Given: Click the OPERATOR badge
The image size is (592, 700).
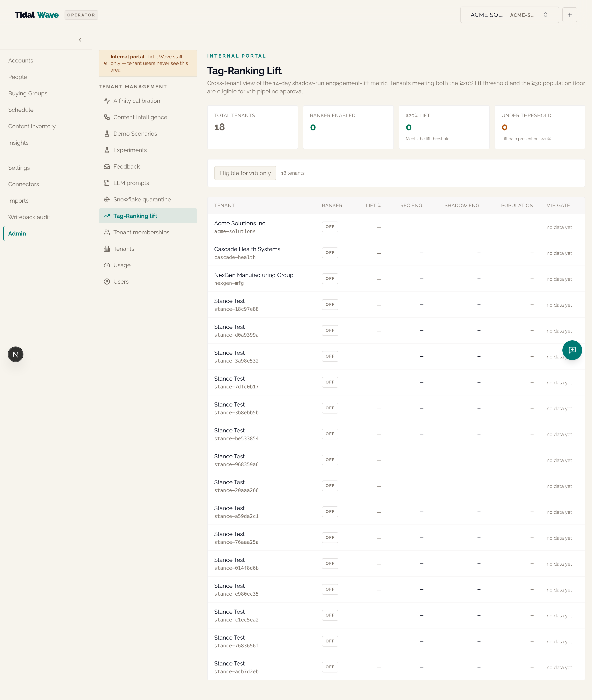Looking at the screenshot, I should click(x=81, y=15).
